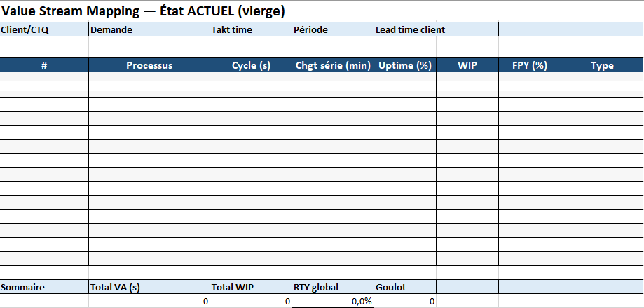
Task: Select the Période cell
Action: click(x=332, y=29)
